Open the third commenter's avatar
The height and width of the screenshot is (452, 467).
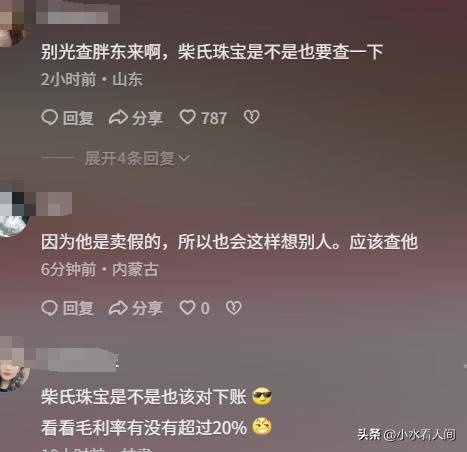pos(14,376)
